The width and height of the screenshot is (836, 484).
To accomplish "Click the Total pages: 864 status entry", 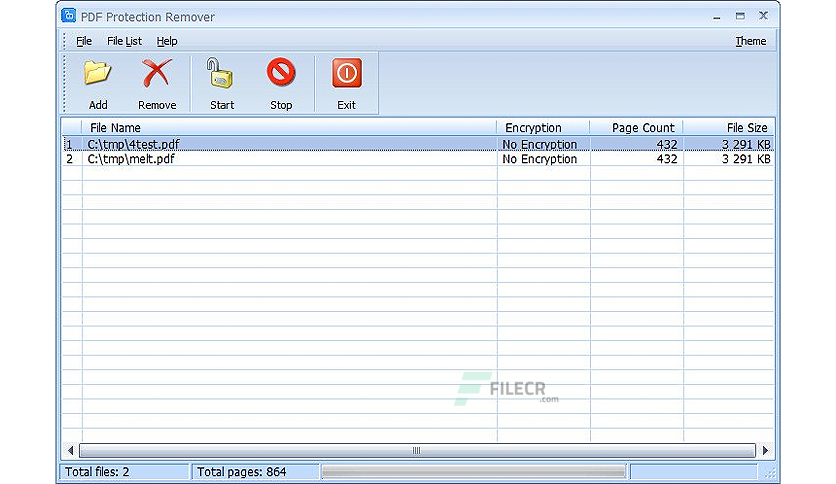I will click(254, 472).
